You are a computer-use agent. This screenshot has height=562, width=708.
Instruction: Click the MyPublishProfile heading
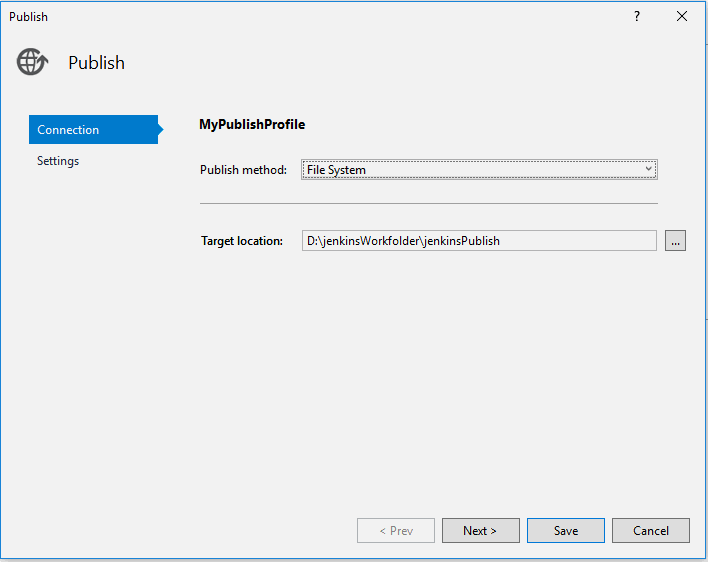(252, 125)
